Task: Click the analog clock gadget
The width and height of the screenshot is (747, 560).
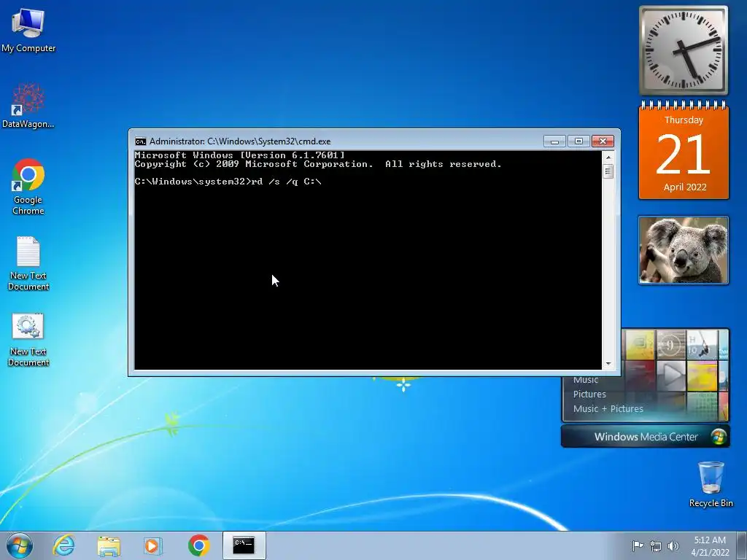Action: [684, 50]
